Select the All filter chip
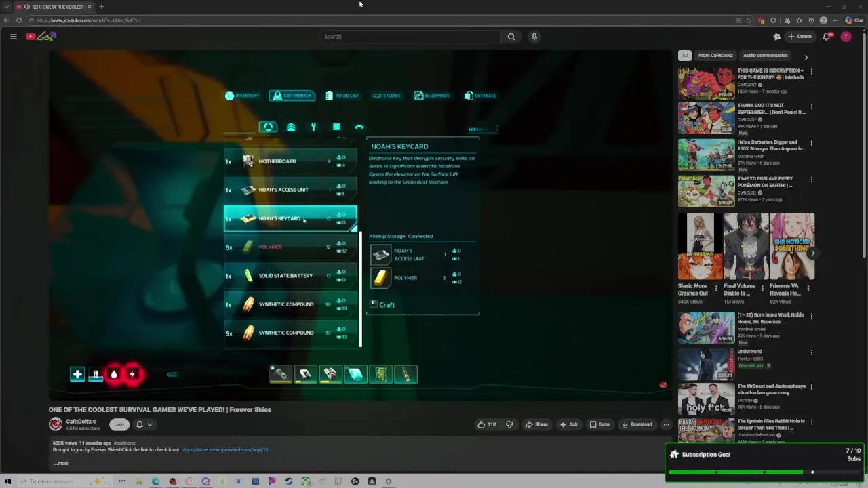Image resolution: width=868 pixels, height=488 pixels. (685, 56)
